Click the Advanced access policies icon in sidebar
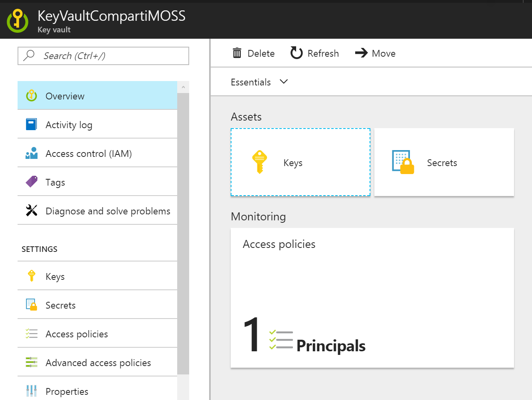This screenshot has height=400, width=532. click(x=31, y=362)
